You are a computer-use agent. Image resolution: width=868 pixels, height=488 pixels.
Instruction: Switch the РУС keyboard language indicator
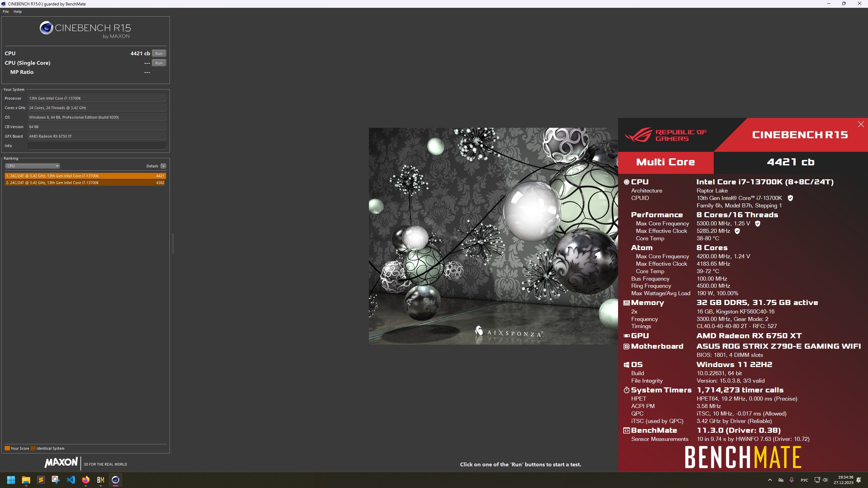point(804,480)
